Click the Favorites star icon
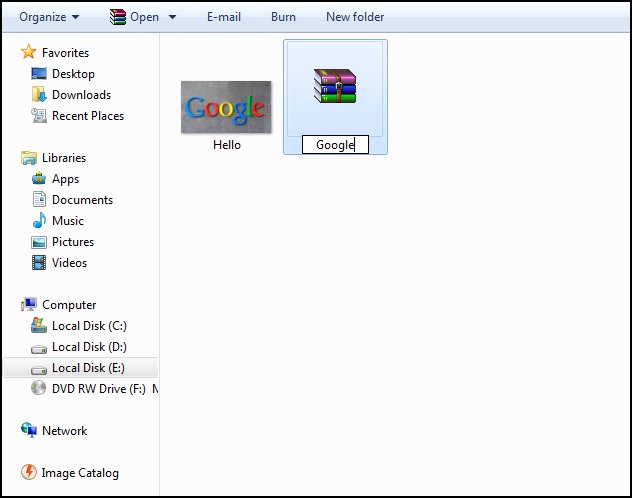Viewport: 632px width, 498px height. point(29,52)
